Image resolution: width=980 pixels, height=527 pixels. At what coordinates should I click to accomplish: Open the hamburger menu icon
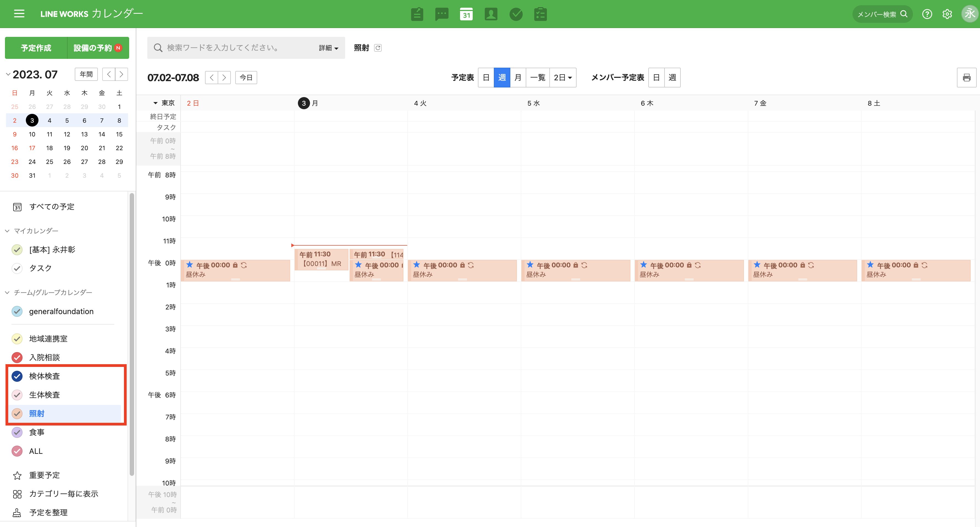19,14
